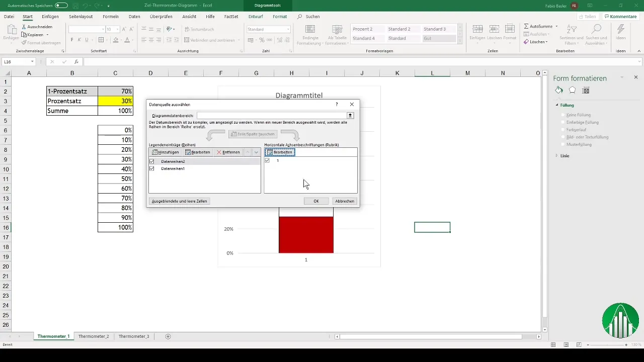Click the Format übertragen paintbrush
Viewport: 644px width, 362px height.
[x=24, y=43]
